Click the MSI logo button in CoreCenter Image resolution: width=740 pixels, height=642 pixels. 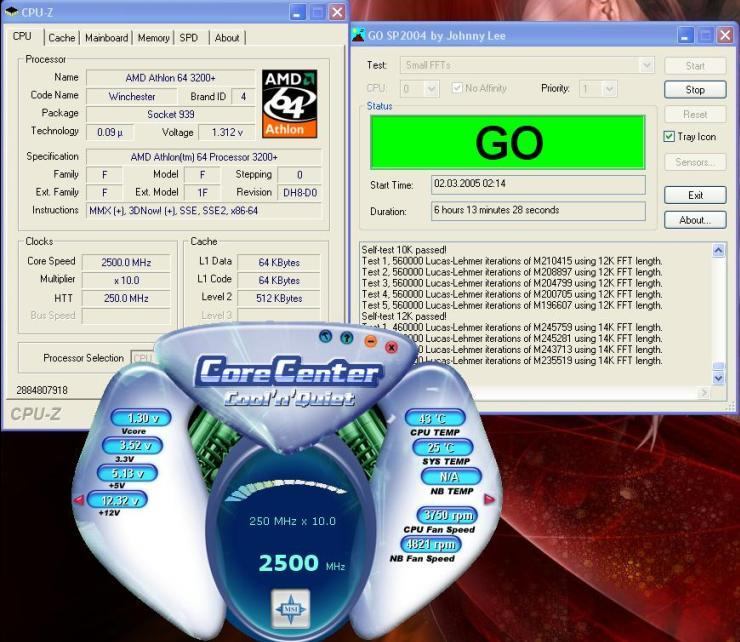tap(291, 609)
